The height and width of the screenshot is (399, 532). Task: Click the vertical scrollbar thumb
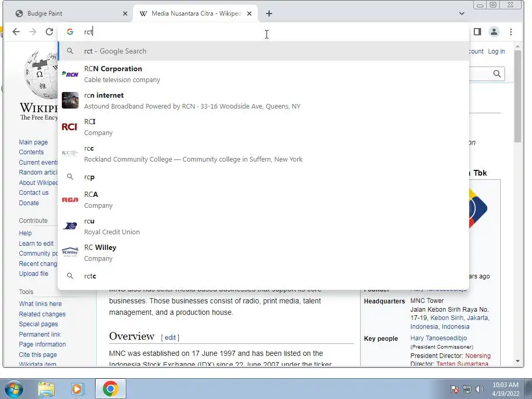(517, 97)
